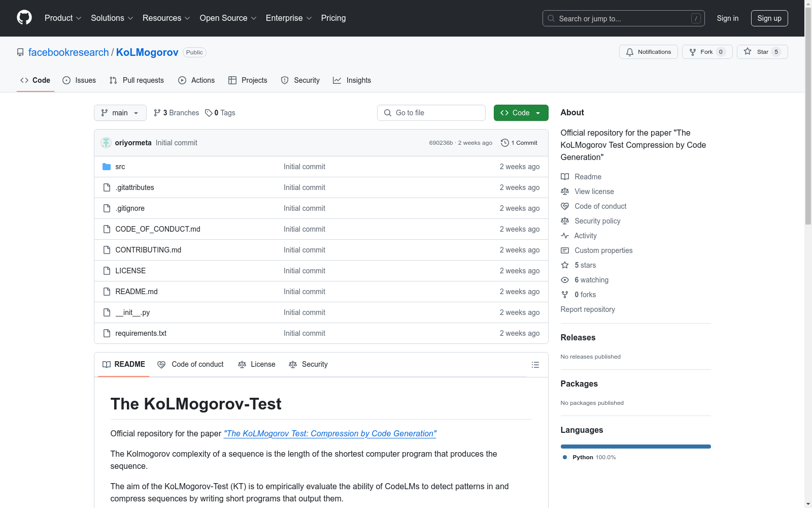Image resolution: width=812 pixels, height=508 pixels.
Task: Click the Security policy scale icon
Action: [565, 221]
